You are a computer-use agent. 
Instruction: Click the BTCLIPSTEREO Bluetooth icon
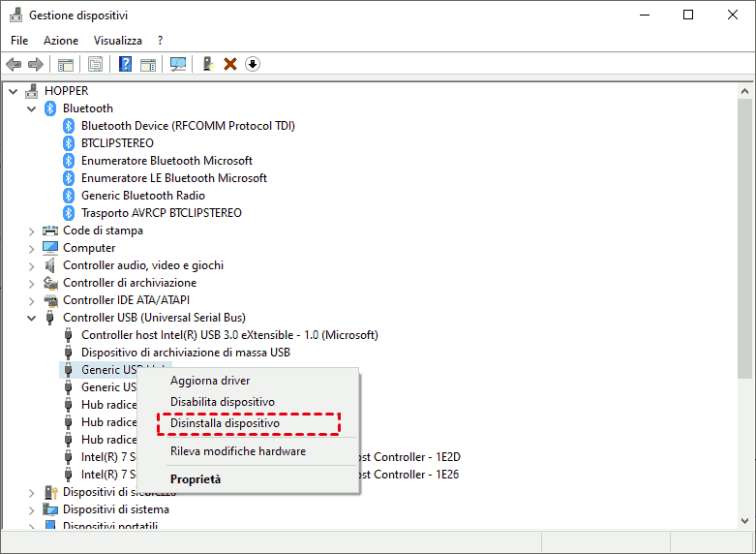[x=69, y=143]
